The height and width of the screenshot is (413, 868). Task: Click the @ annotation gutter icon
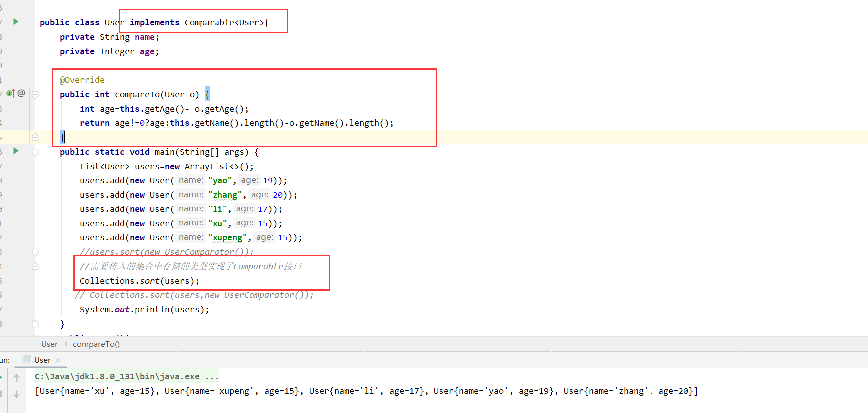[x=21, y=93]
